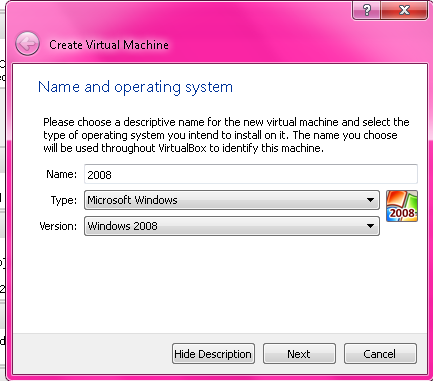Click the Cancel button
This screenshot has width=433, height=381.
(380, 354)
